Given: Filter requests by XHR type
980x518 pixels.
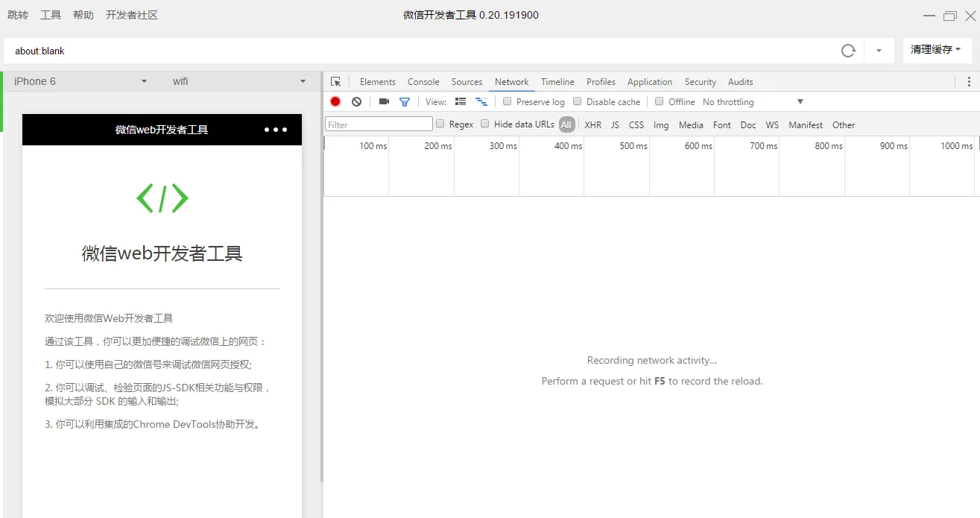Looking at the screenshot, I should click(x=592, y=124).
